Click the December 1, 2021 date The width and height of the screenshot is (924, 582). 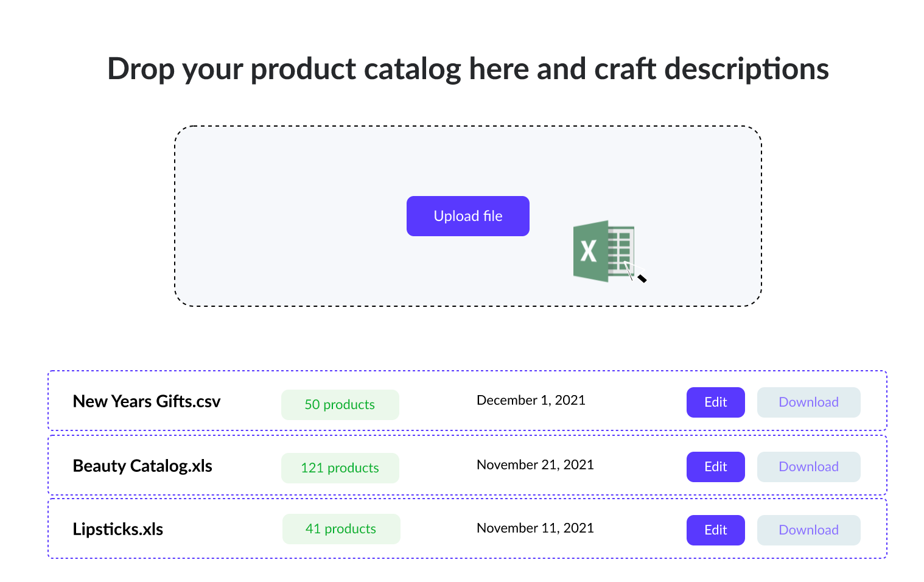[x=531, y=401]
